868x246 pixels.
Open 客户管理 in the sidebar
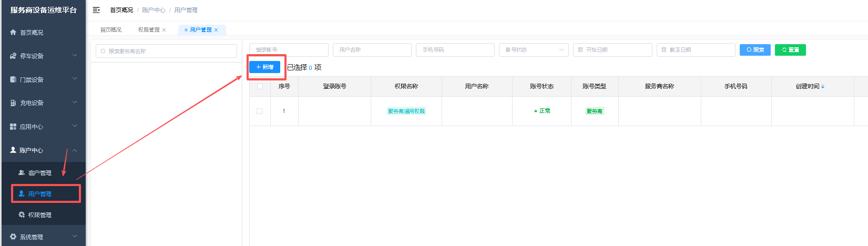coord(43,172)
